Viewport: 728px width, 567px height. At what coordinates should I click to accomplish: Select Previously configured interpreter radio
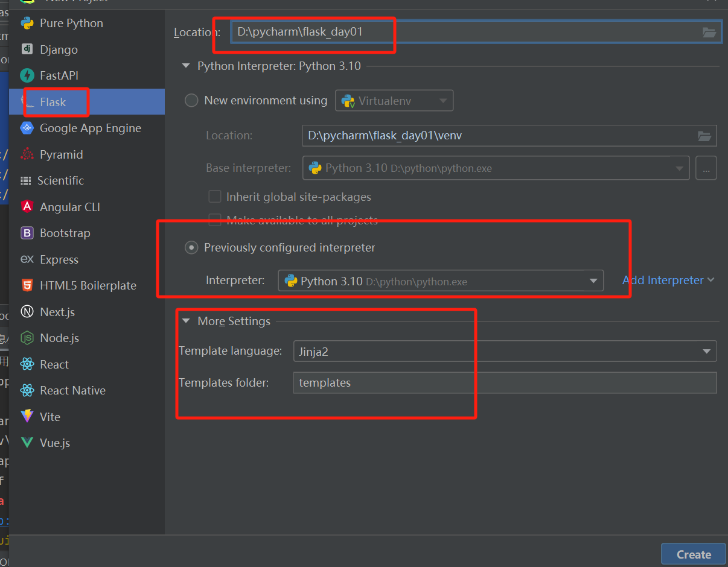click(x=191, y=248)
